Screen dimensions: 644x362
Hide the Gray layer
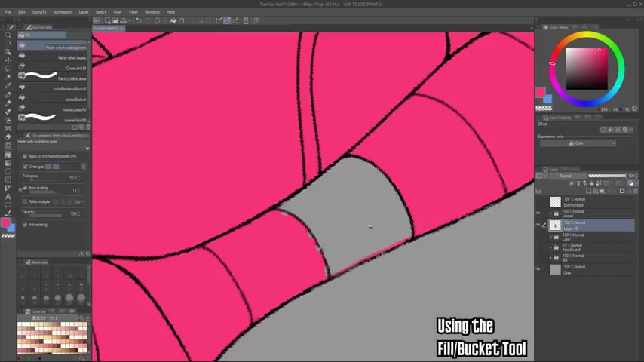(538, 269)
